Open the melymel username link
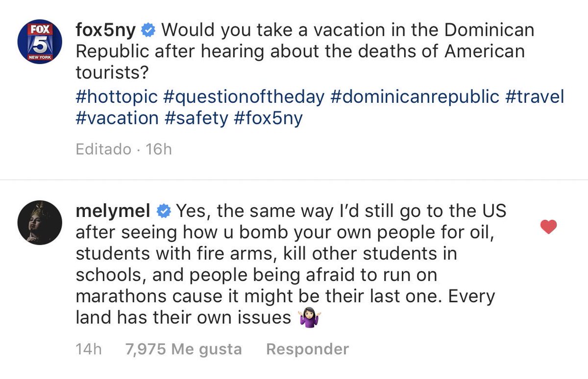This screenshot has height=379, width=588. (x=114, y=211)
